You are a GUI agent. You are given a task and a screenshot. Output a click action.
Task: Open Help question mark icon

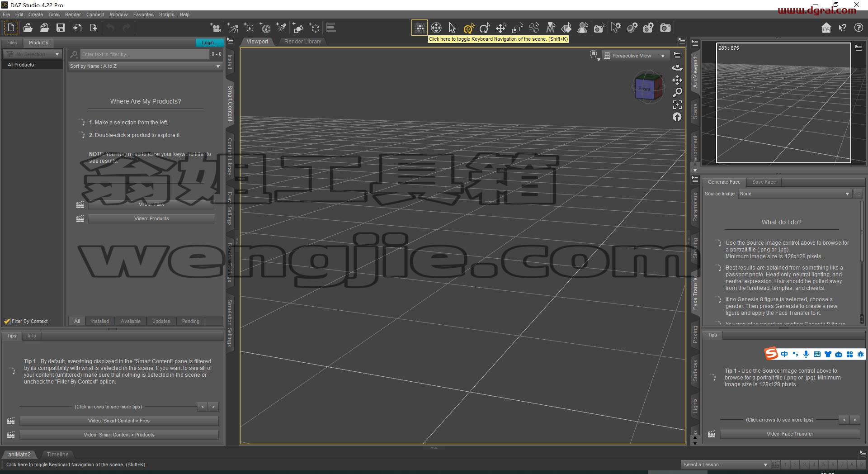[x=859, y=28]
